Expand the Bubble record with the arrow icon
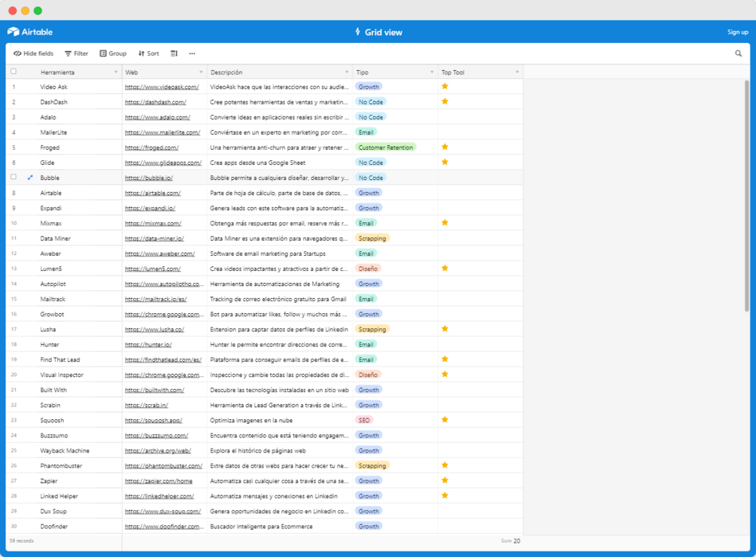 (30, 178)
